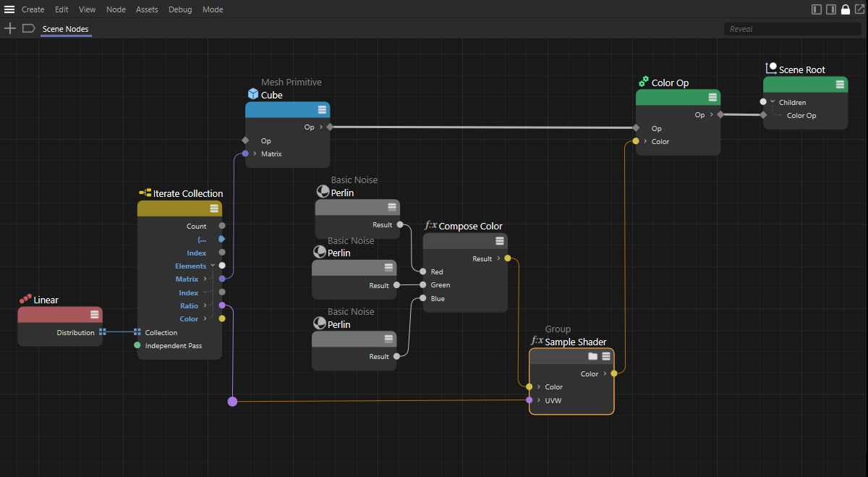Open the bottom Perlin node's menu icon
This screenshot has width=868, height=477.
(x=388, y=339)
